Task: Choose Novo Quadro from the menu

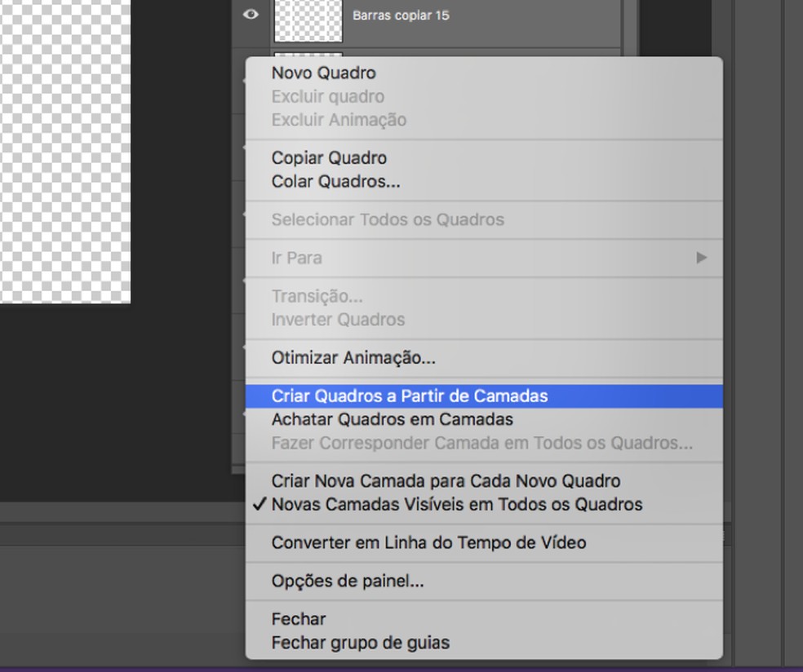Action: point(484,73)
